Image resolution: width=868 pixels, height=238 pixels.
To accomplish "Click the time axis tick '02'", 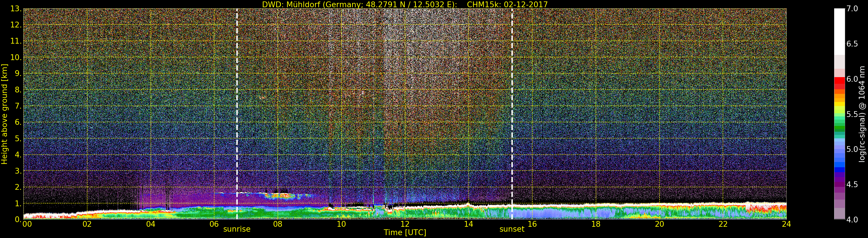I will [87, 224].
